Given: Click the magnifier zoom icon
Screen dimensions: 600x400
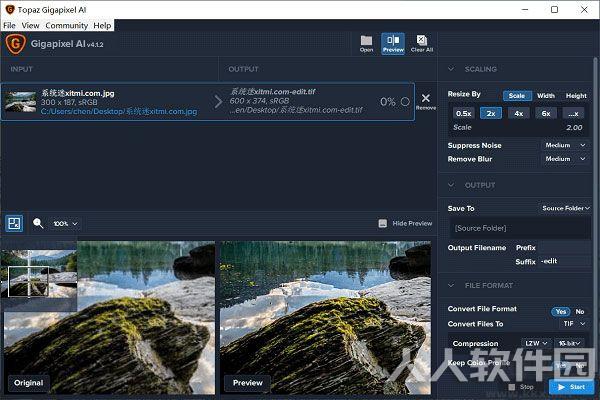Looking at the screenshot, I should pyautogui.click(x=38, y=223).
